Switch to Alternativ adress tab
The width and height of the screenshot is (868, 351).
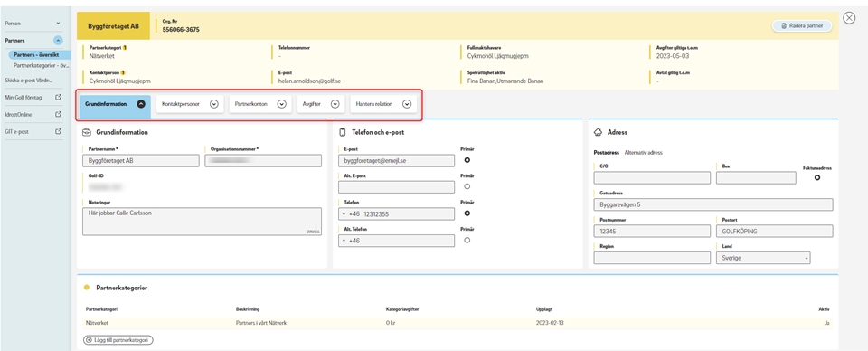643,152
